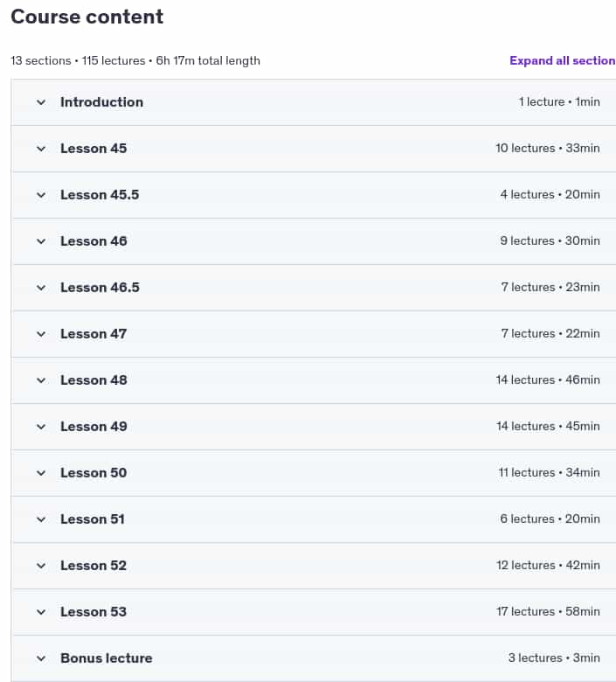Click the '11 lectures • 34min' text
The image size is (616, 682).
(549, 472)
